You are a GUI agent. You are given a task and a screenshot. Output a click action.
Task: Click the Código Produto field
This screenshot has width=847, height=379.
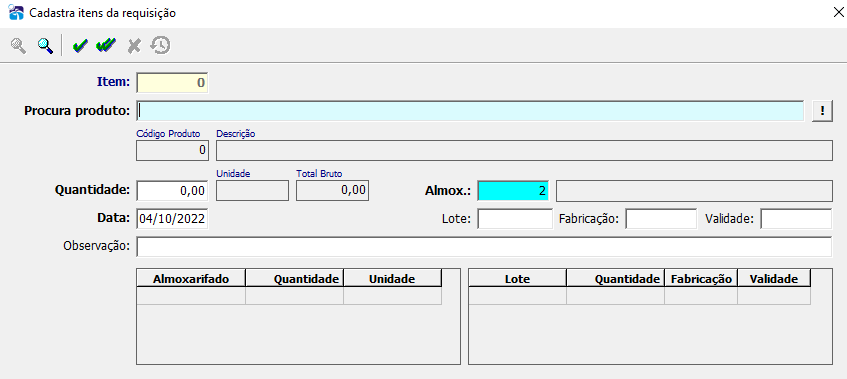point(172,150)
